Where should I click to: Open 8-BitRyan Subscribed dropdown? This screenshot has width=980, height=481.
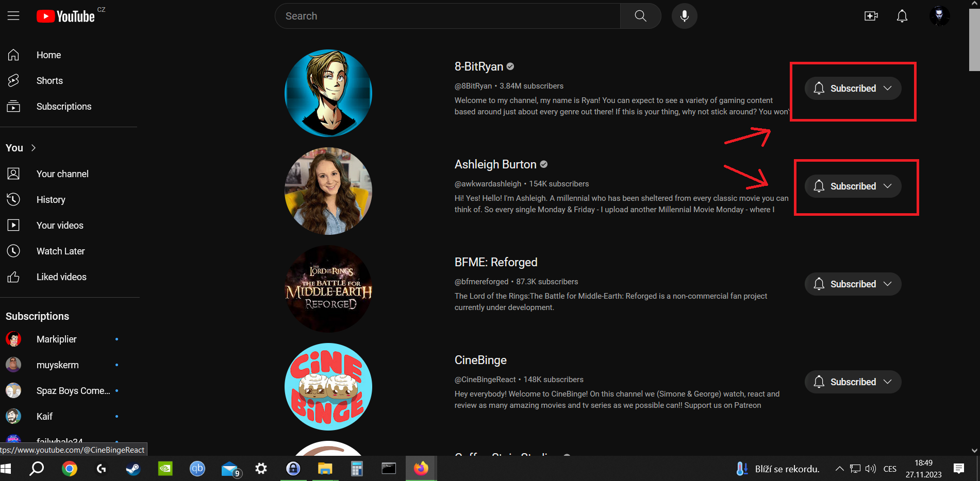[x=853, y=88]
